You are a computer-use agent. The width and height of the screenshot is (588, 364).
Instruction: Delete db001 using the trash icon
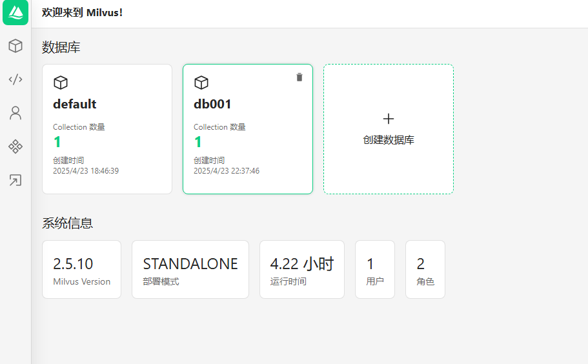pos(299,77)
